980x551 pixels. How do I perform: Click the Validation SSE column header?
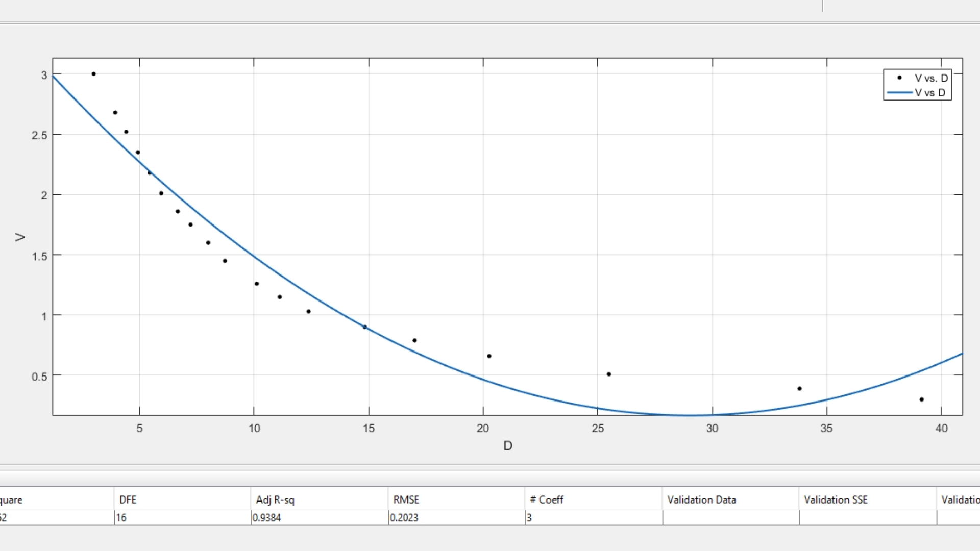836,499
